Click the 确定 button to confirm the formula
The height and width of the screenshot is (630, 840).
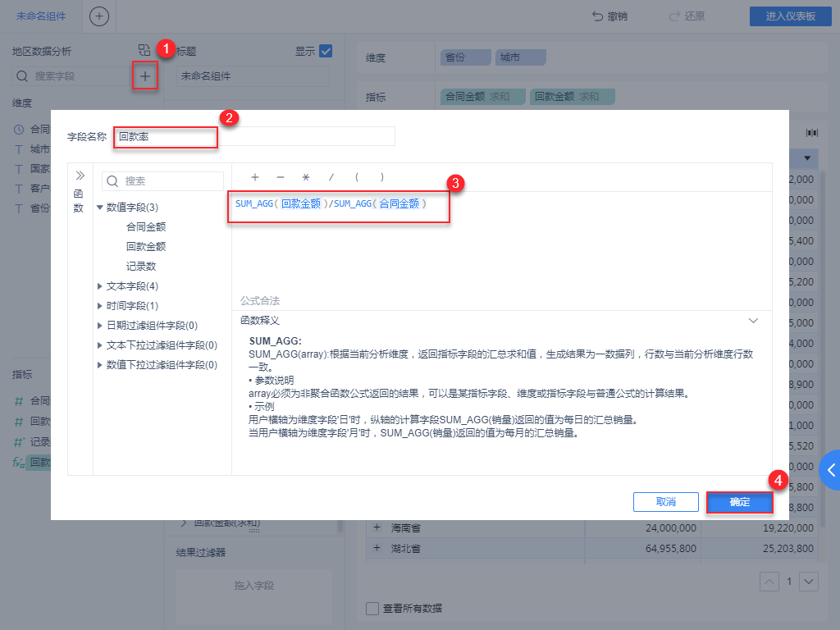click(x=739, y=501)
